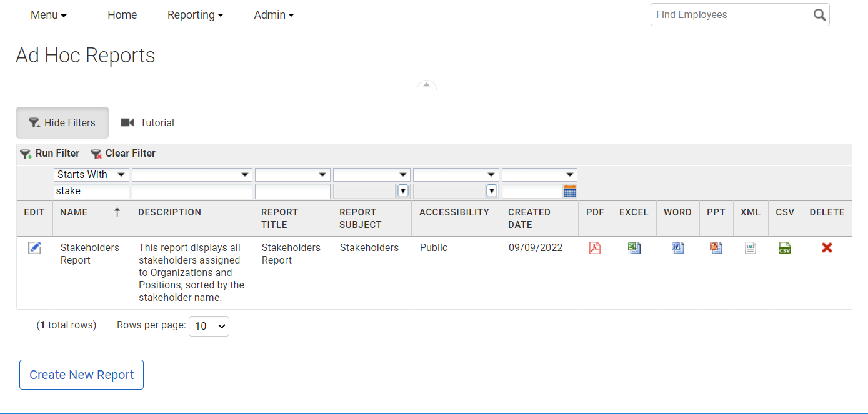Screen dimensions: 868x414
Task: Open the Reporting menu
Action: tap(195, 14)
